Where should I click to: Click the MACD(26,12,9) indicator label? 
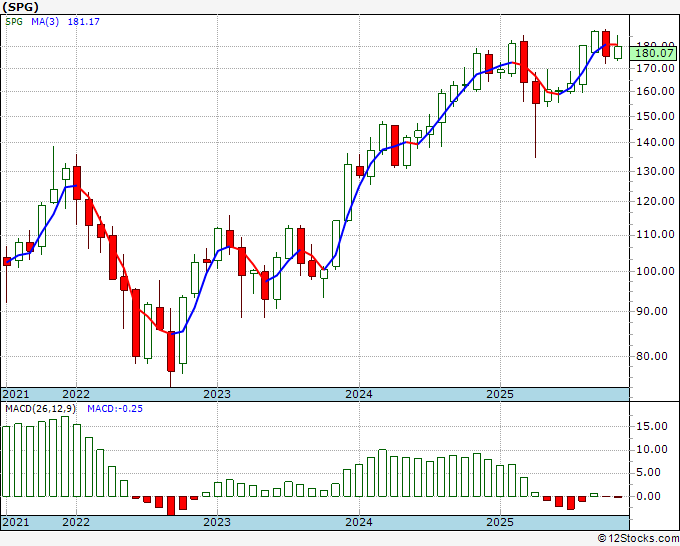pyautogui.click(x=40, y=409)
